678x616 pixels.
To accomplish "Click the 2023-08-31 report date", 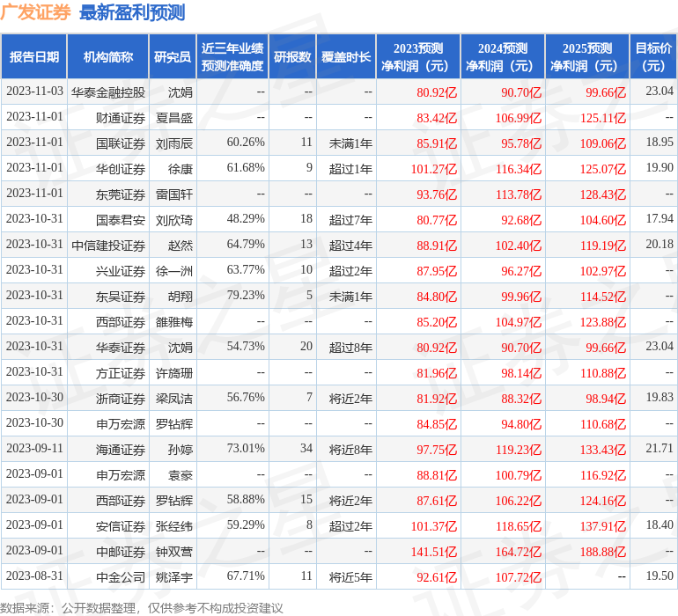I will [34, 576].
